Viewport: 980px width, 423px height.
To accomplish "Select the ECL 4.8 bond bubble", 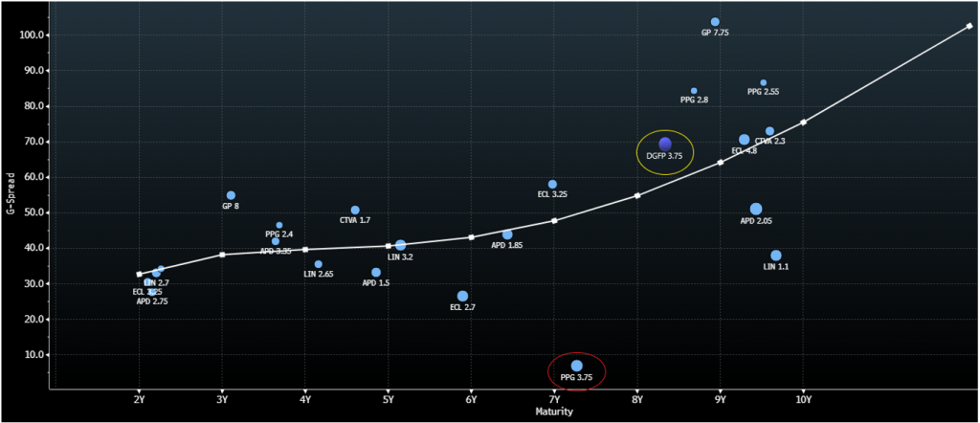I will (745, 140).
